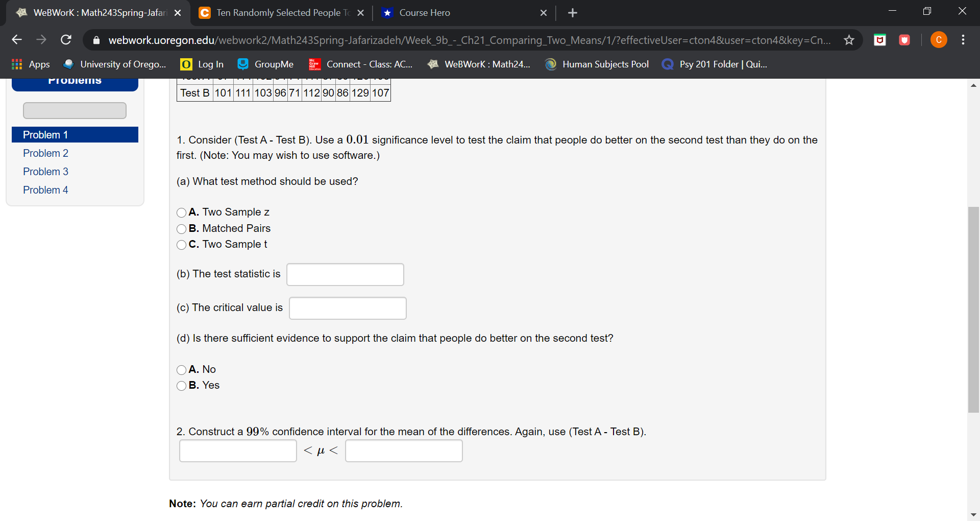Click the address bar URL
980x521 pixels.
469,40
